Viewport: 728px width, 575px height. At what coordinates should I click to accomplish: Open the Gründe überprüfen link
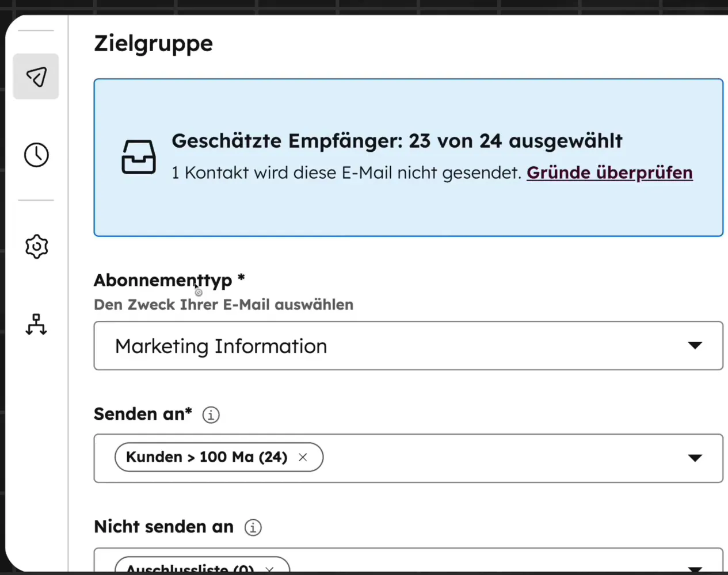click(x=609, y=172)
